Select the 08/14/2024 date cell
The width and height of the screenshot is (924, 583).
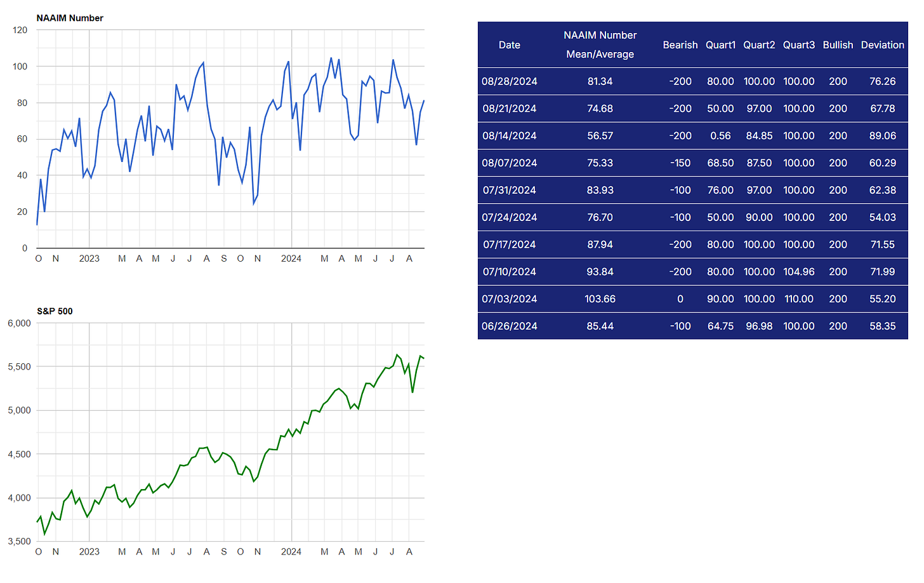509,136
